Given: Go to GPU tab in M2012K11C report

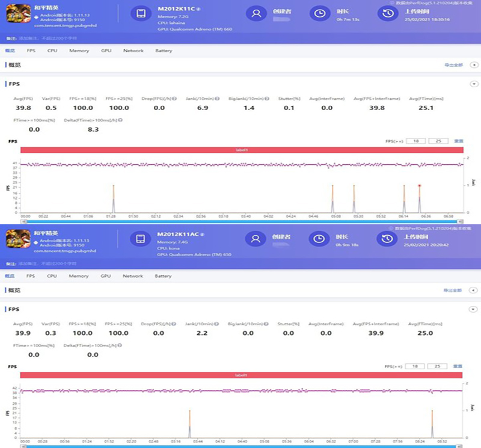Looking at the screenshot, I should point(106,51).
